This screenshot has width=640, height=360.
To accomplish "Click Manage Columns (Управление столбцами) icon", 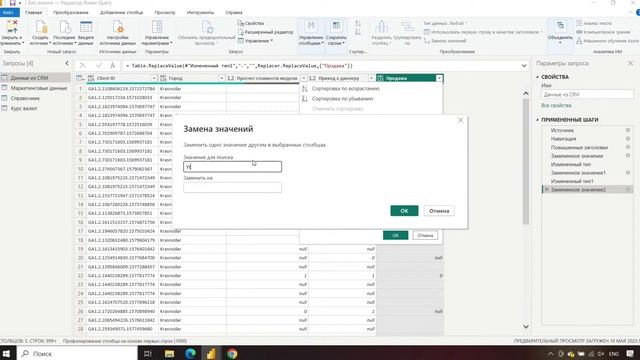I will [x=311, y=27].
